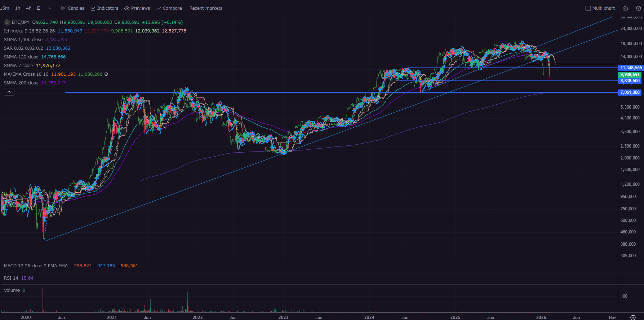Screen dimensions: 644x320
Task: Click the Previews eye icon
Action: point(127,8)
